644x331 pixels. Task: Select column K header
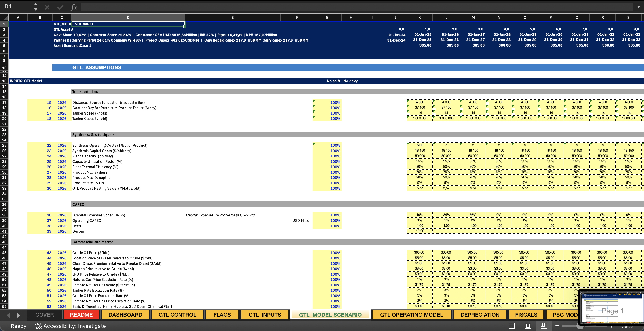pos(419,17)
